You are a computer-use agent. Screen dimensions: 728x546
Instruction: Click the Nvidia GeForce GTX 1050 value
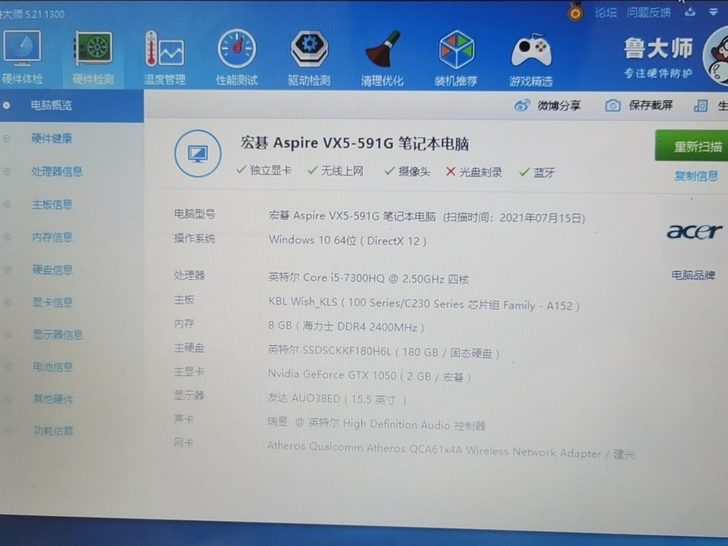tap(369, 375)
